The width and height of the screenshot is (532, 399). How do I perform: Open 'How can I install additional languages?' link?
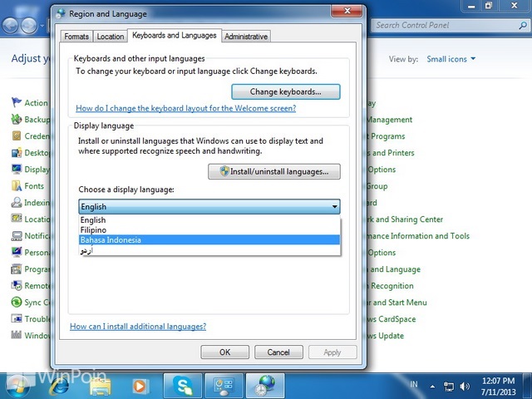pos(138,327)
